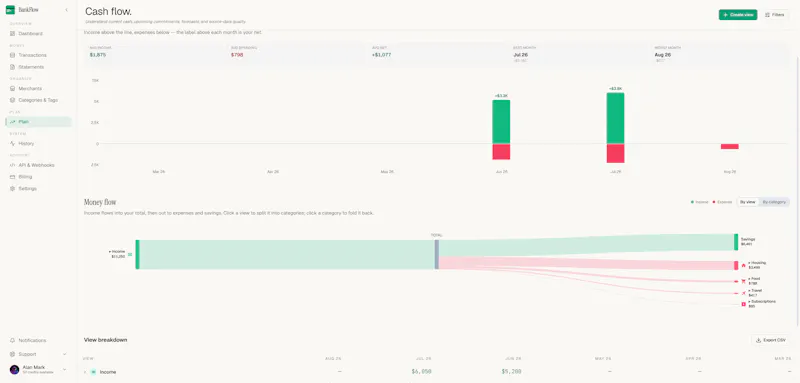Click the Travel plane icon
Viewport: 800px width, 383px height.
(x=743, y=293)
